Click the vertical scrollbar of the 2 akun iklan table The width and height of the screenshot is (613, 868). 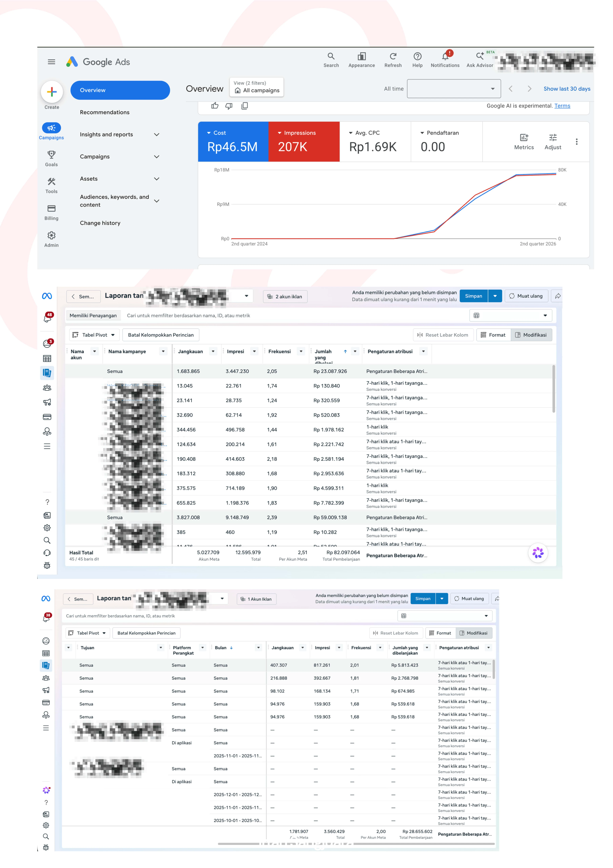[554, 389]
